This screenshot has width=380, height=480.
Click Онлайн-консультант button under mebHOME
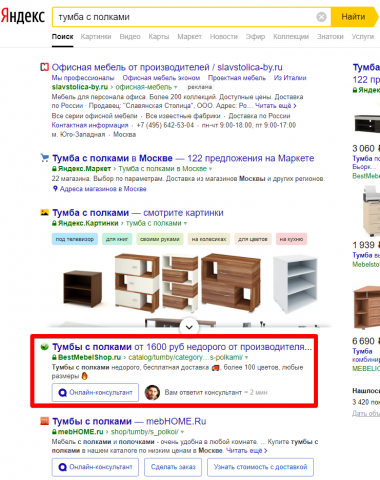(95, 467)
